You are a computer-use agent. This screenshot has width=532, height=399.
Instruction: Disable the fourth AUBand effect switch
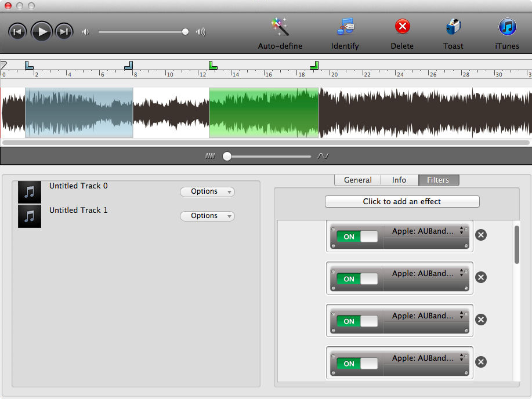pos(357,364)
